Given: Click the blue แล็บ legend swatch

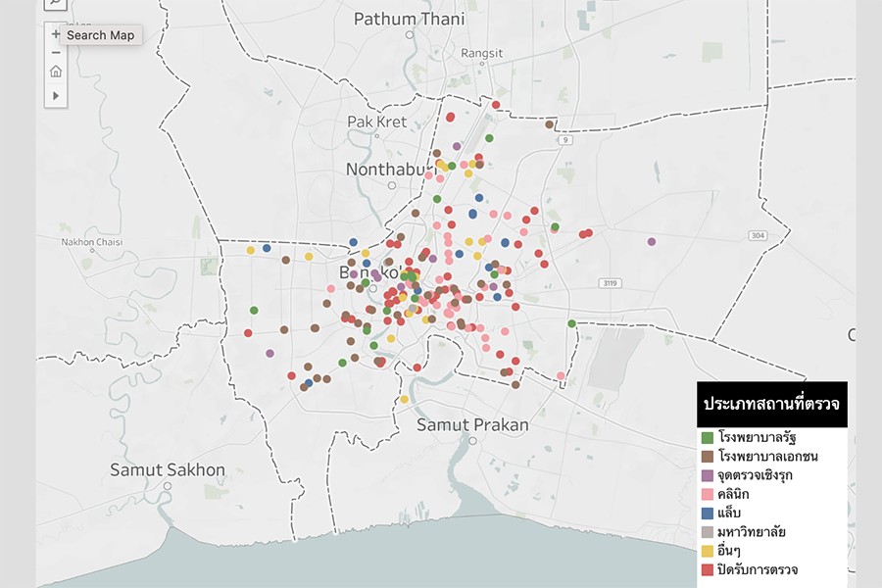Looking at the screenshot, I should coord(707,513).
